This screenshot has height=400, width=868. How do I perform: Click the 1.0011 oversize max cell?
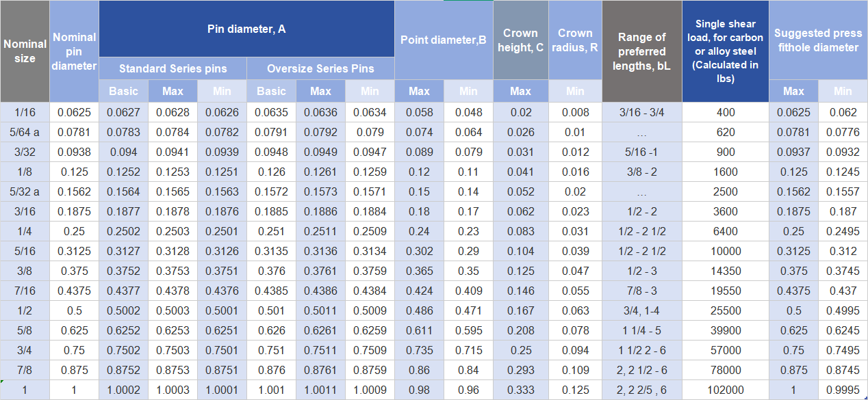coord(320,390)
